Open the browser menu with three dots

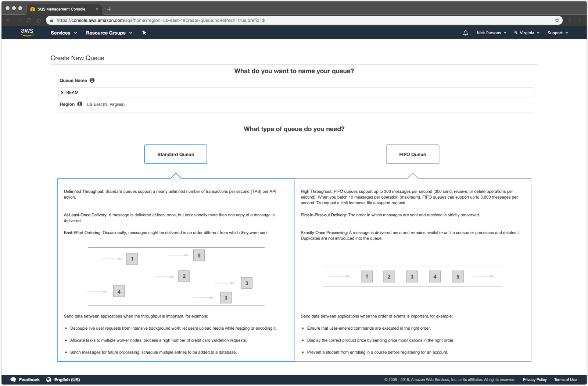[580, 20]
